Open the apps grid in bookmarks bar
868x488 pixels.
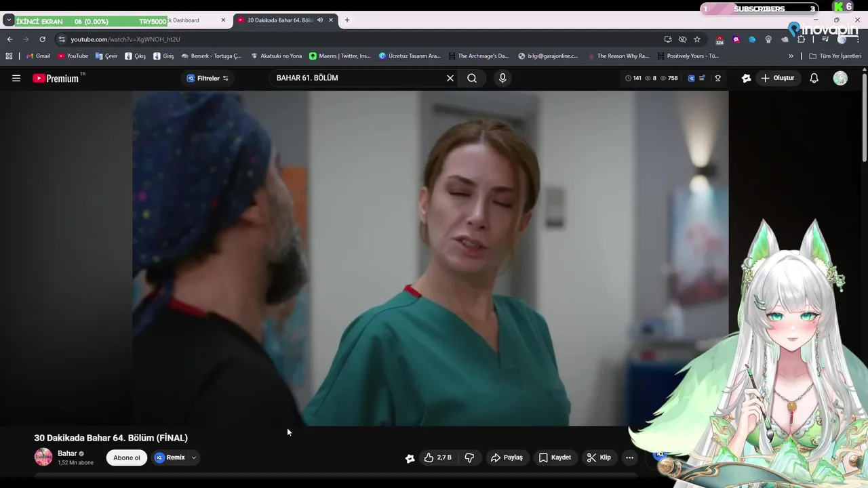coord(9,56)
